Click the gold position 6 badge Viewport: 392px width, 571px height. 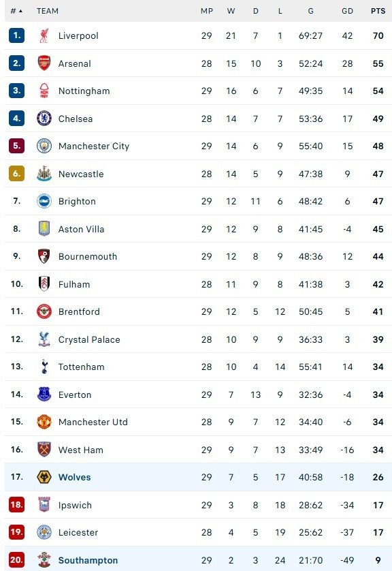click(17, 174)
